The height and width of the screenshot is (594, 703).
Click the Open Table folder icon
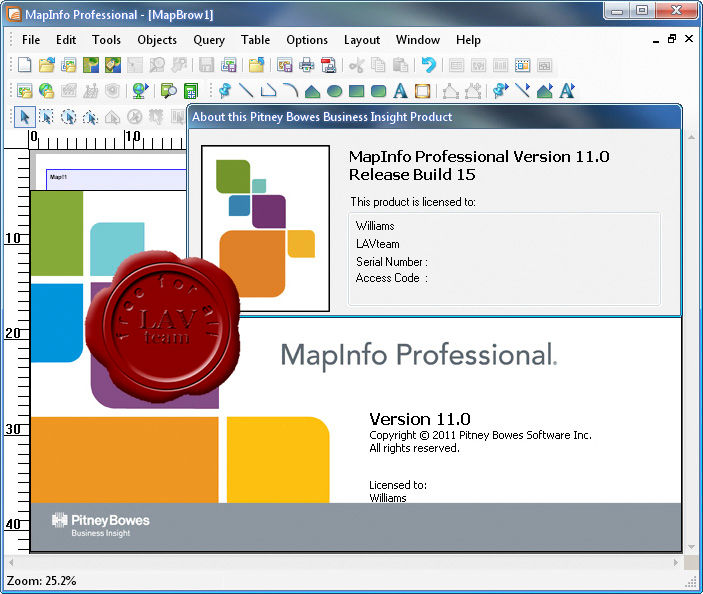(47, 65)
